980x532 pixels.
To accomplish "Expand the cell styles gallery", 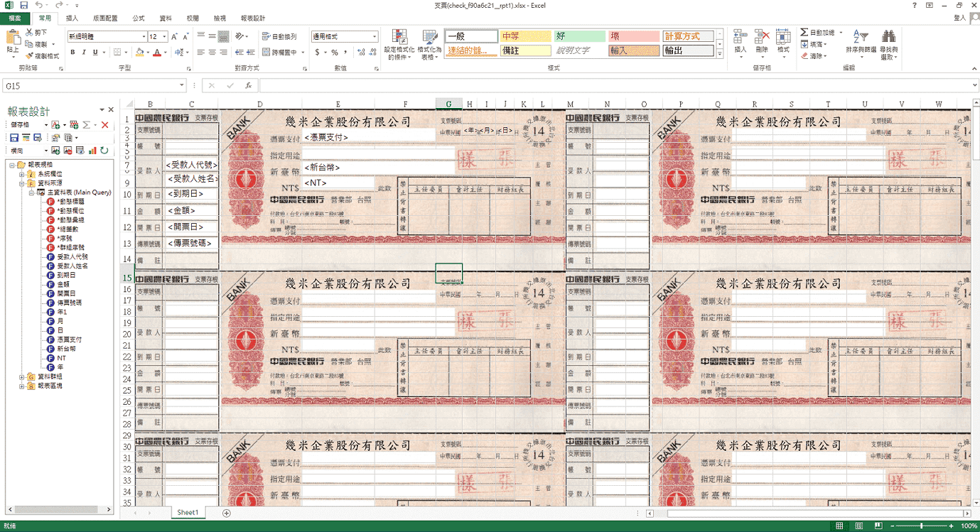I will [719, 54].
